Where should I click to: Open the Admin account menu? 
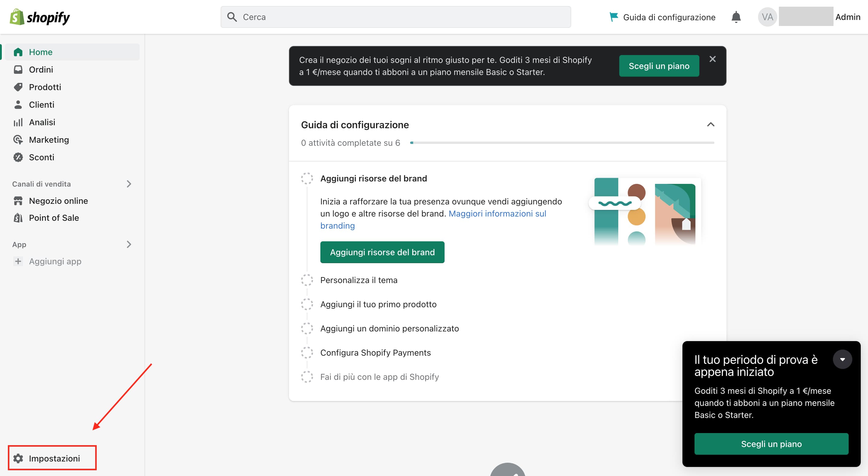[848, 17]
